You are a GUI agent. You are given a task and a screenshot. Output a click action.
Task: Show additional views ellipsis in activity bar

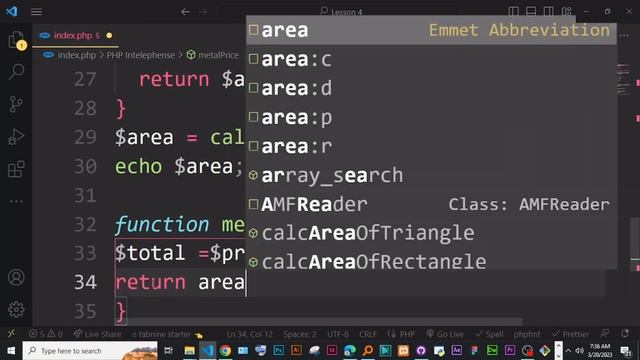(16, 201)
